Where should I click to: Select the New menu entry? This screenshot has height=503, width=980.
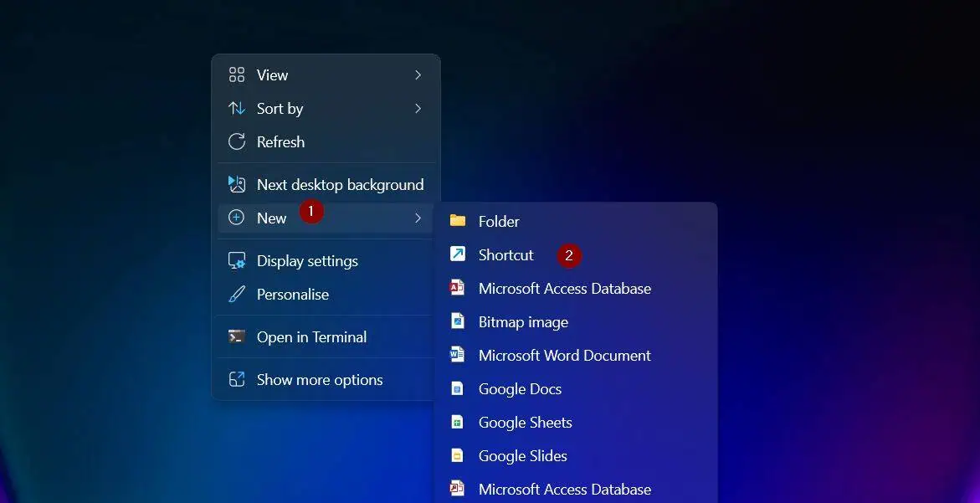click(326, 218)
